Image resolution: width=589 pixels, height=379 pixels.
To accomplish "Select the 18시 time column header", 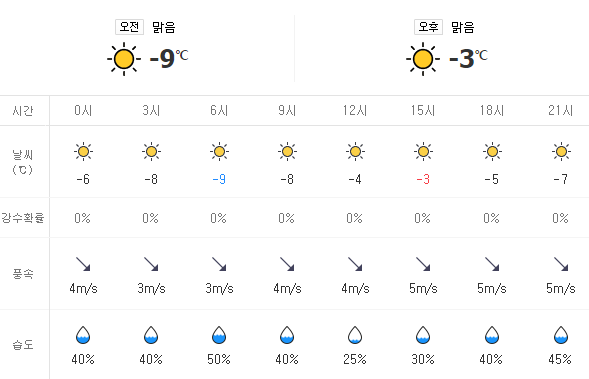I will (492, 110).
